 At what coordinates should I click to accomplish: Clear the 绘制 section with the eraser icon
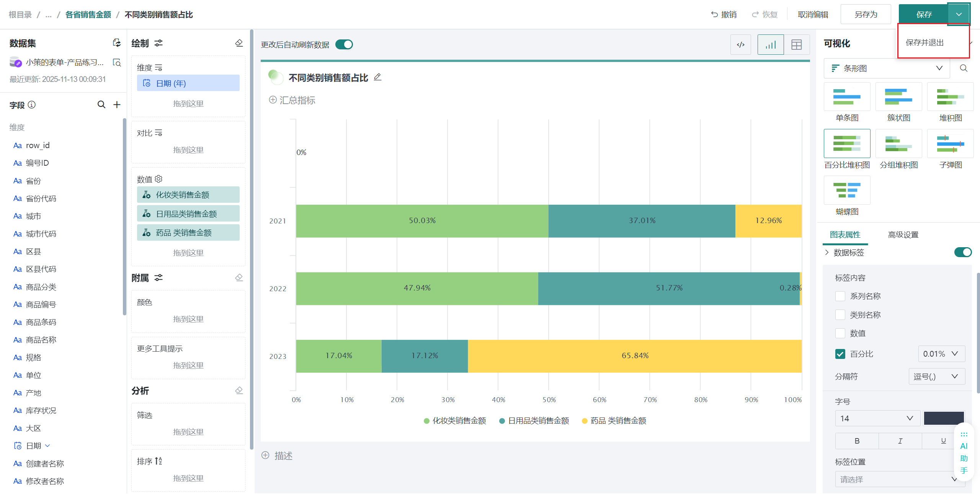239,43
